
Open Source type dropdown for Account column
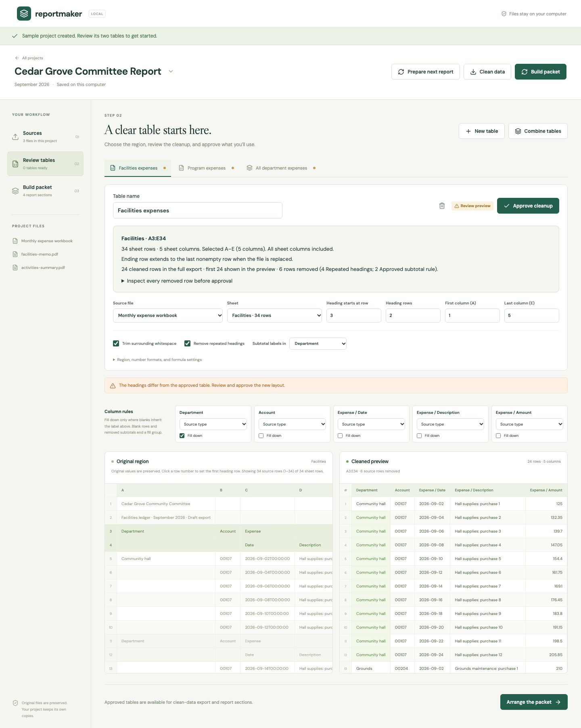tap(292, 424)
